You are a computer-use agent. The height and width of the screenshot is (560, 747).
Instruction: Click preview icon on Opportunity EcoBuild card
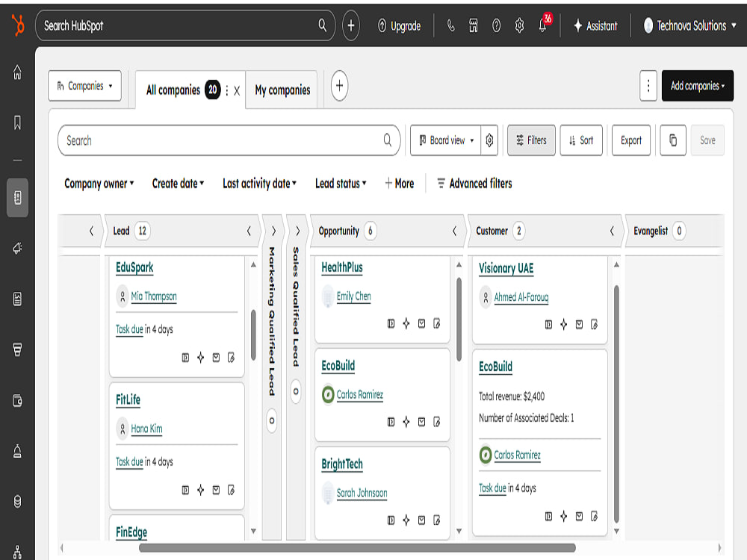click(x=391, y=422)
